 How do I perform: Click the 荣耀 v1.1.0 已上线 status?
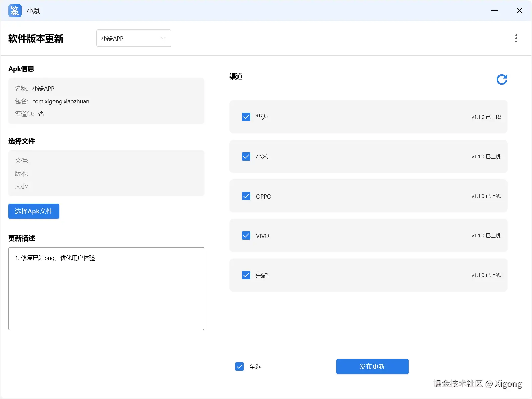point(486,275)
